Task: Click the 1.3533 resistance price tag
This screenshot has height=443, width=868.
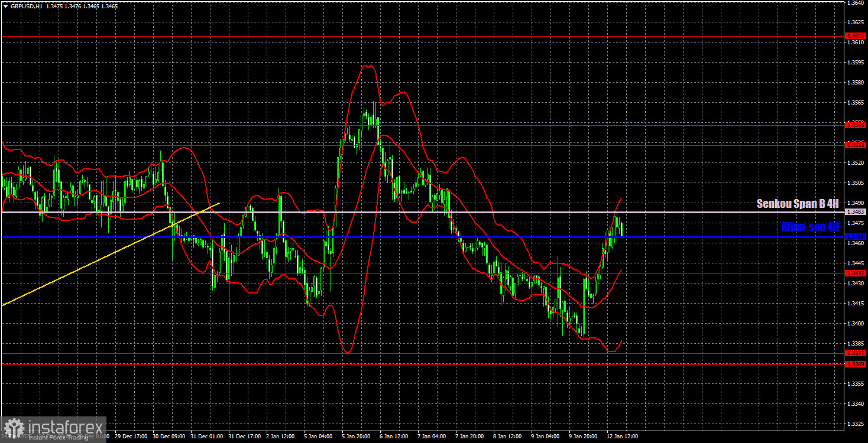Action: pyautogui.click(x=855, y=144)
